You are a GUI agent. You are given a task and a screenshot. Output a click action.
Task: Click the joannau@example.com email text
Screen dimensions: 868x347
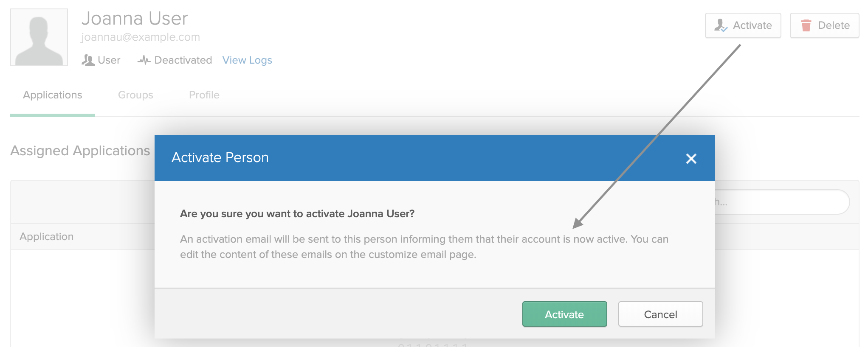[x=141, y=37]
